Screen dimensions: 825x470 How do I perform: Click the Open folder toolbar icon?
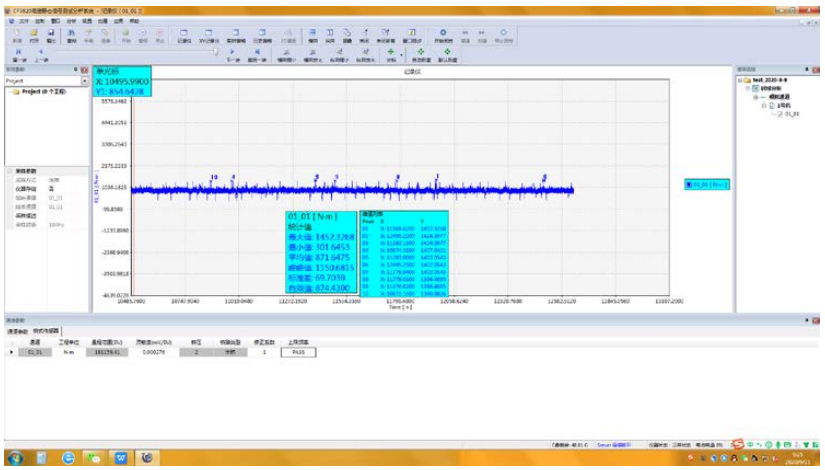click(34, 35)
